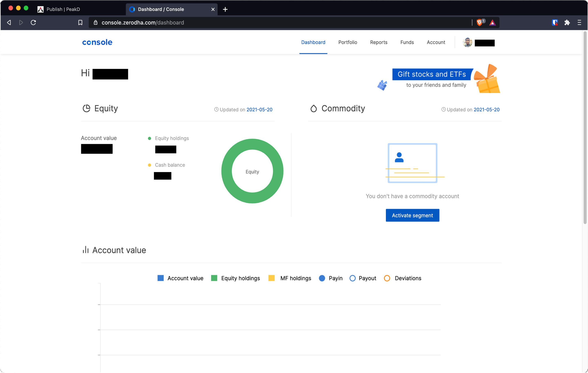Open the Portfolio nav item

(x=347, y=42)
